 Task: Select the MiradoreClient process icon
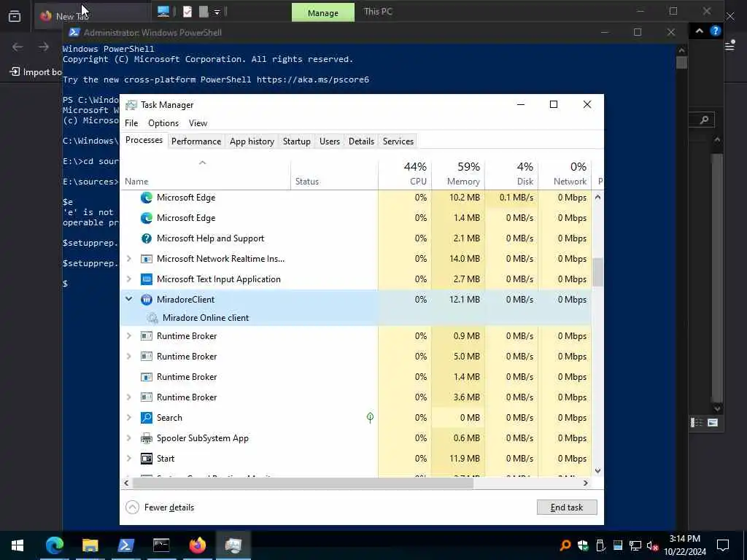coord(146,300)
